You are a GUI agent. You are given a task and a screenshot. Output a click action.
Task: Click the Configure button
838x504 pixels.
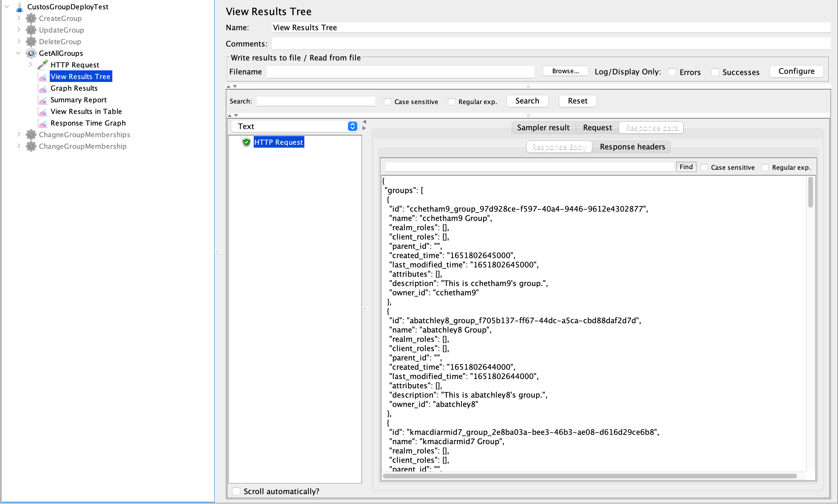point(796,71)
